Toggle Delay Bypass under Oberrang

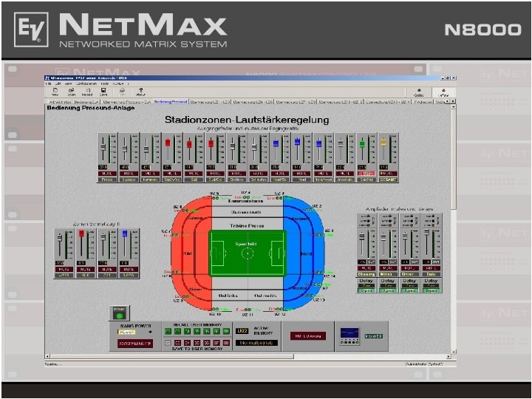(x=366, y=291)
